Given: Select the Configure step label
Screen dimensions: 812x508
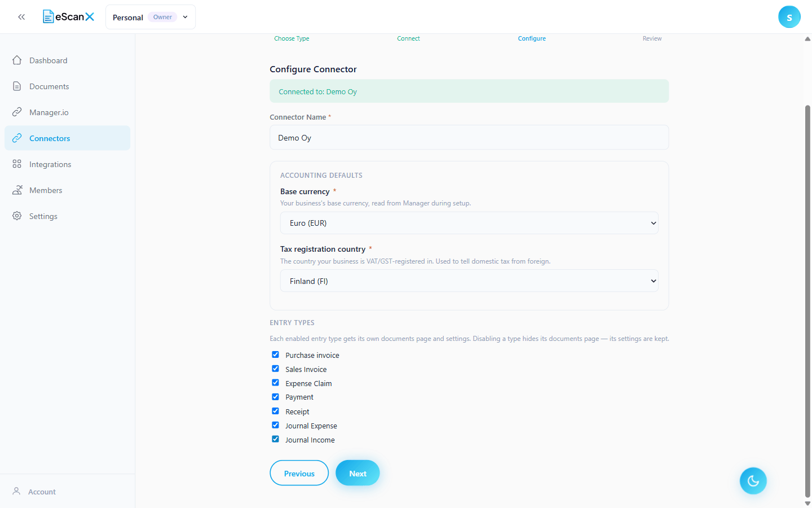Looking at the screenshot, I should coord(532,38).
